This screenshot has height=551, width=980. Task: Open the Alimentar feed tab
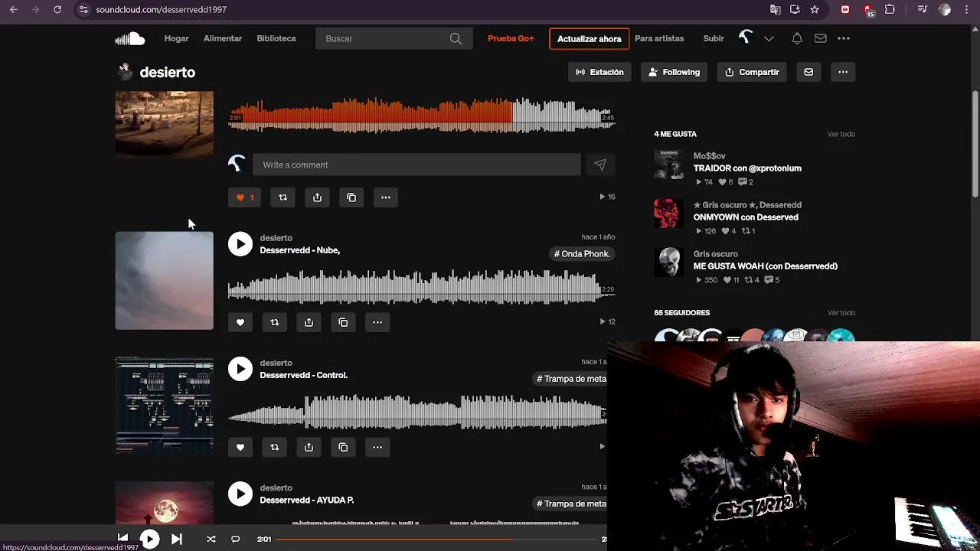223,38
